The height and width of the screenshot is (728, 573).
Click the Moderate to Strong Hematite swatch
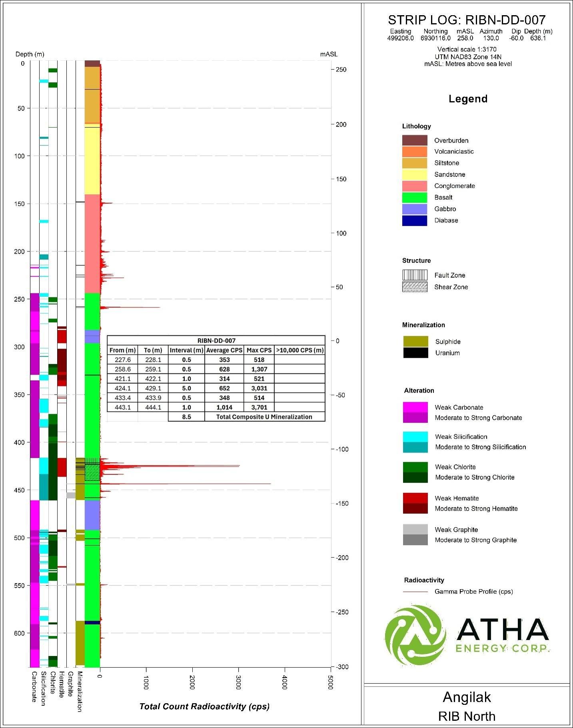click(x=415, y=509)
